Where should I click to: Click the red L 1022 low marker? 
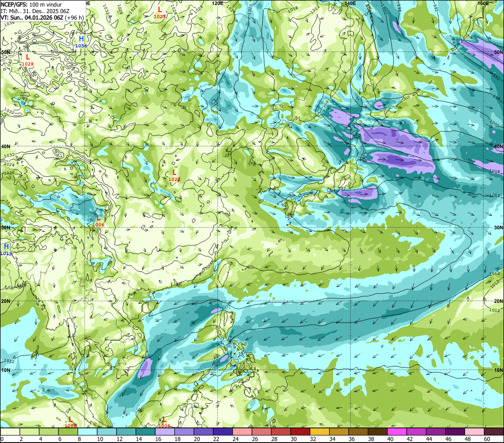(x=174, y=175)
